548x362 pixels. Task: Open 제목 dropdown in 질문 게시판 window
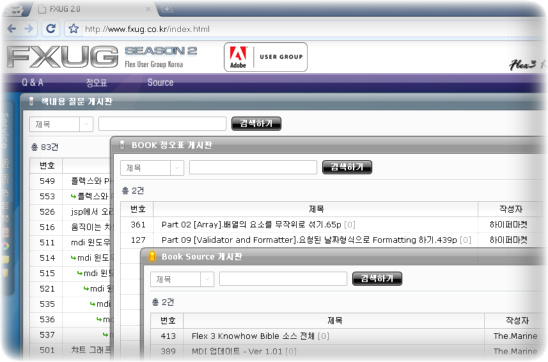[61, 124]
